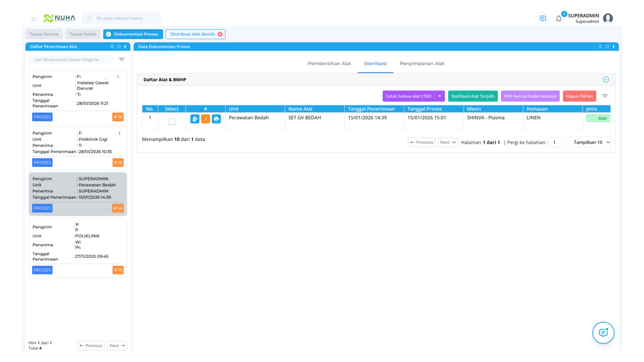Focus the Cari Berdasarkan Nama Pengirim field
This screenshot has height=362, width=644.
click(x=71, y=60)
